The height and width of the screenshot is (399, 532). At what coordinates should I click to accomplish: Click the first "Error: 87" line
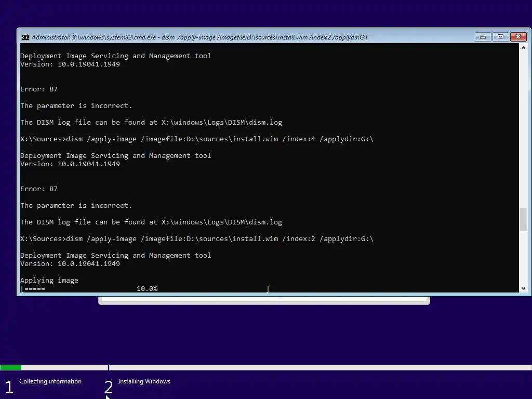[39, 89]
